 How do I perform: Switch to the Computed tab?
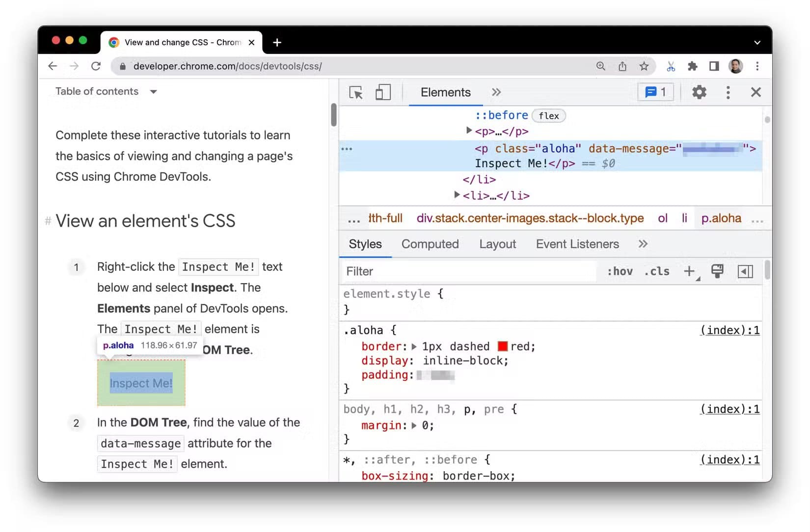[x=430, y=244]
